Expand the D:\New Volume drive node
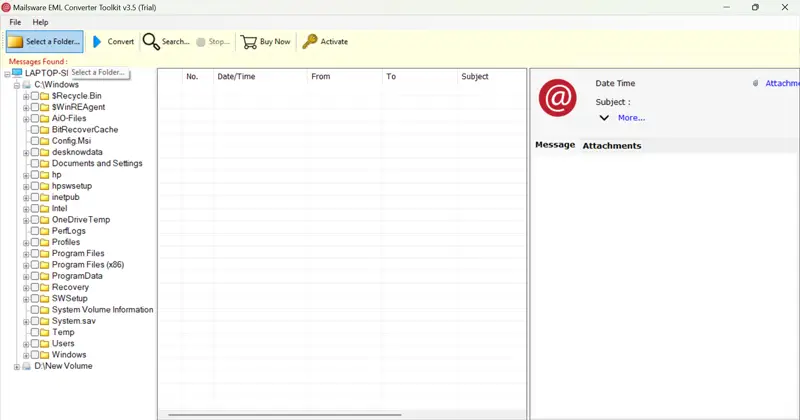 coord(17,366)
